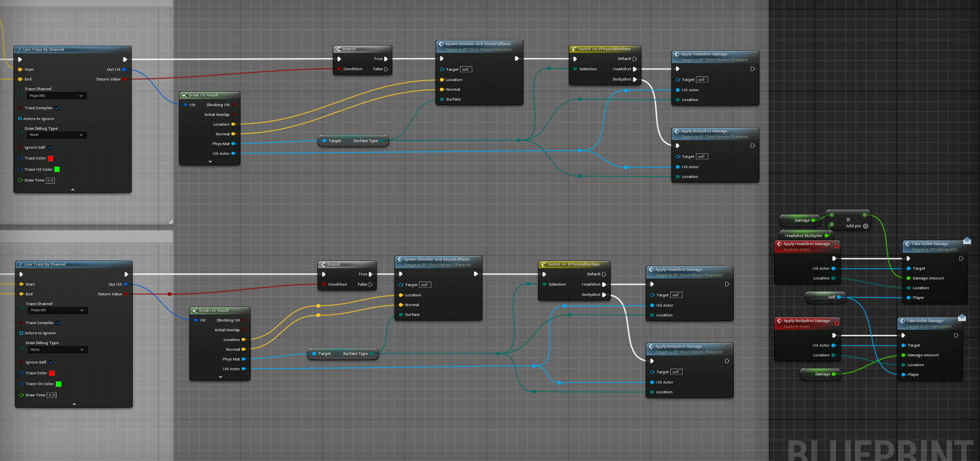The height and width of the screenshot is (461, 980).
Task: Uncheck Ignore Self on the upper Line Trace node
Action: (50, 148)
